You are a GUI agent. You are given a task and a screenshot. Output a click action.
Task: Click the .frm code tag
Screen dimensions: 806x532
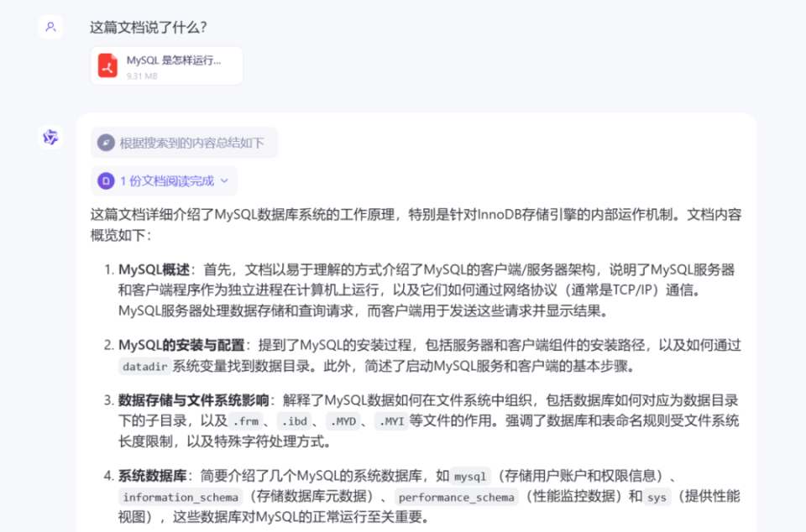pos(246,421)
